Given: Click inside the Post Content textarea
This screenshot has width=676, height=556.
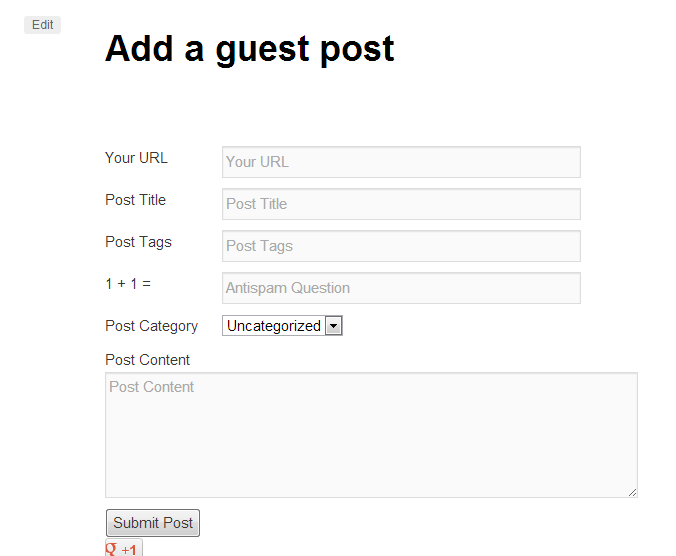Looking at the screenshot, I should click(370, 435).
